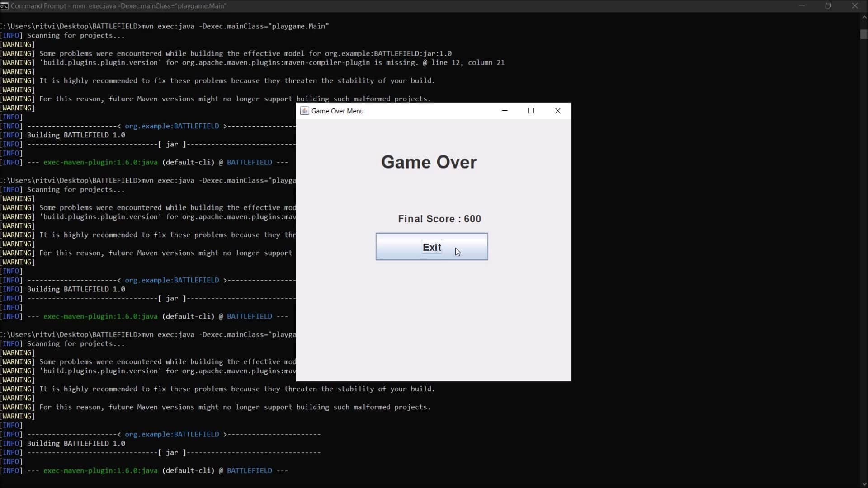Click the blue BATTLEFIELD text in console output
Screen dimensions: 868x488
(x=250, y=162)
